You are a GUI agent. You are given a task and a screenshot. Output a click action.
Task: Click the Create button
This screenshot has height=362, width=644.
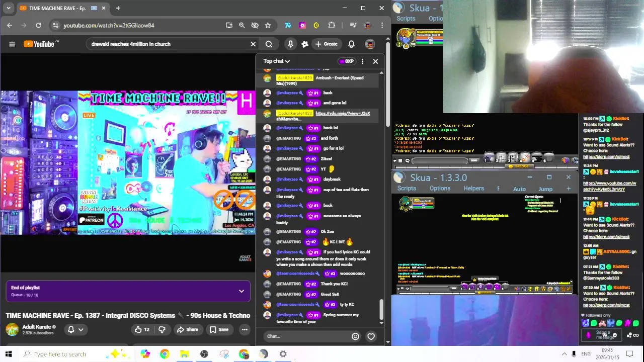326,44
